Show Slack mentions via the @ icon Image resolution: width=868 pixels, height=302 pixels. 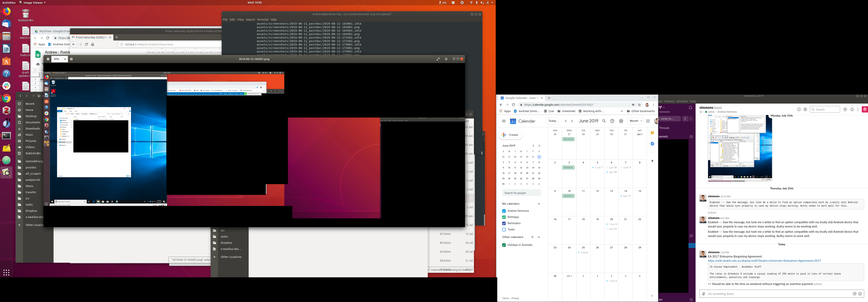pos(845,109)
